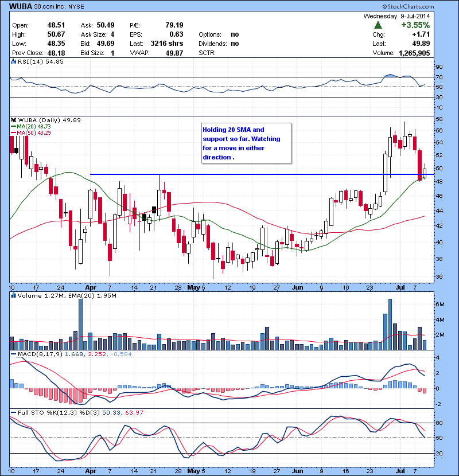Click the Volume panel bar-chart icon
The width and height of the screenshot is (459, 476).
(x=13, y=295)
